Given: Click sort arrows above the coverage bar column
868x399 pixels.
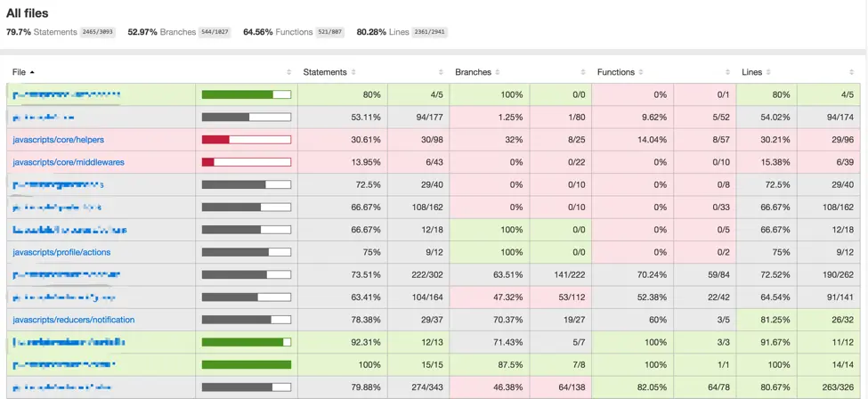Looking at the screenshot, I should [x=288, y=73].
